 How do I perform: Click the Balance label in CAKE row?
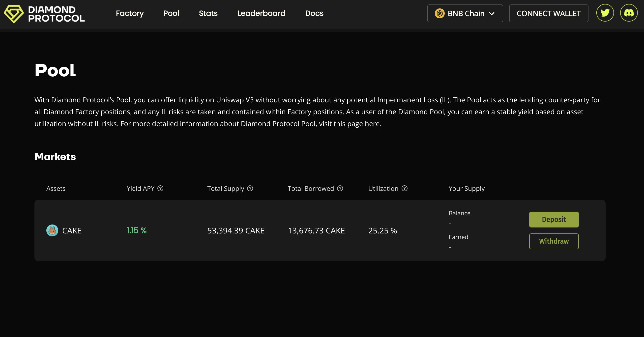click(x=460, y=213)
